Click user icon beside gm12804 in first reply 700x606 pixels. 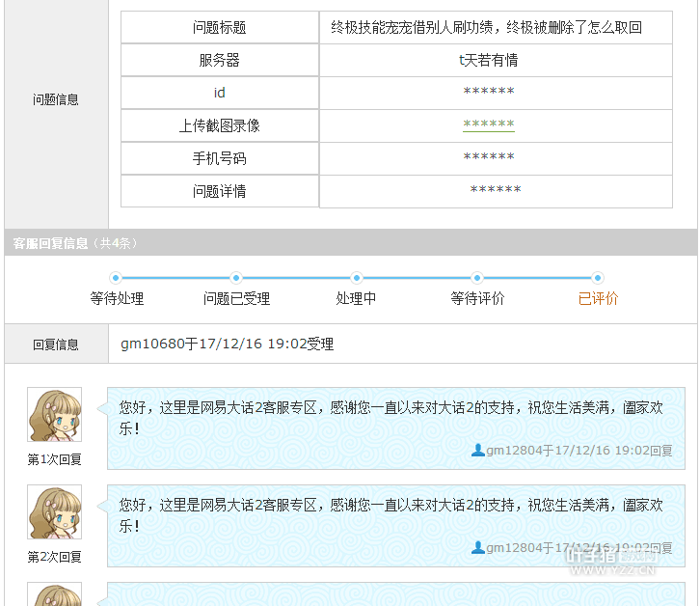478,450
